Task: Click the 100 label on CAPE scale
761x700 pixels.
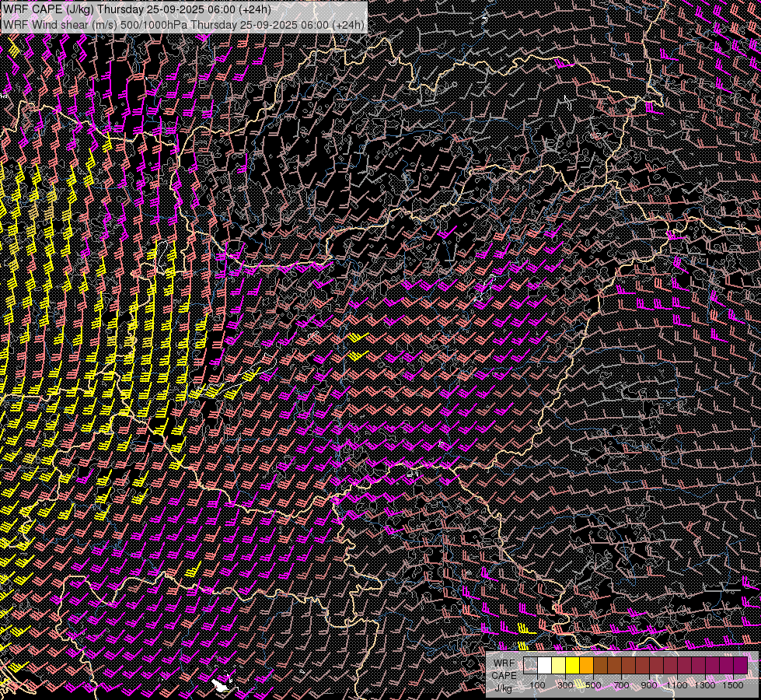Action: pyautogui.click(x=537, y=685)
